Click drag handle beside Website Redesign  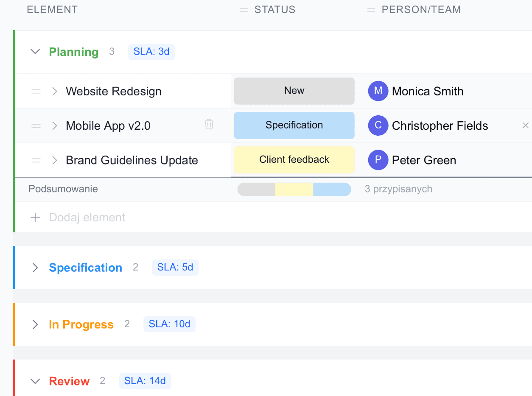tap(36, 91)
